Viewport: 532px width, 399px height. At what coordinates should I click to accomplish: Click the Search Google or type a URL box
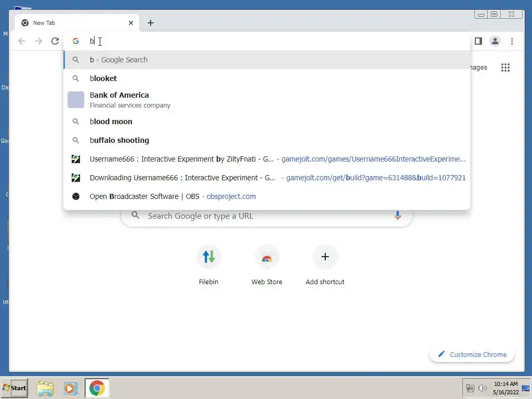pyautogui.click(x=267, y=216)
